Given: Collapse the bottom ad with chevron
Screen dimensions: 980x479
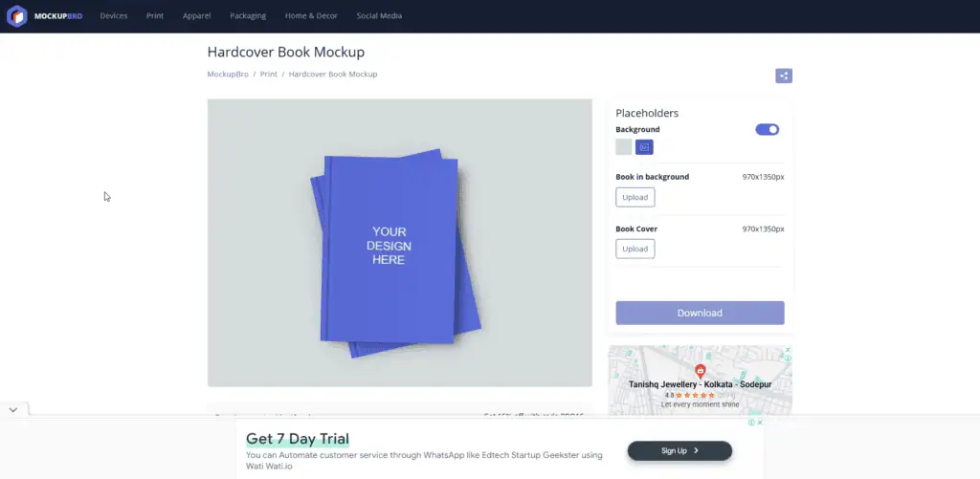Looking at the screenshot, I should click(13, 409).
